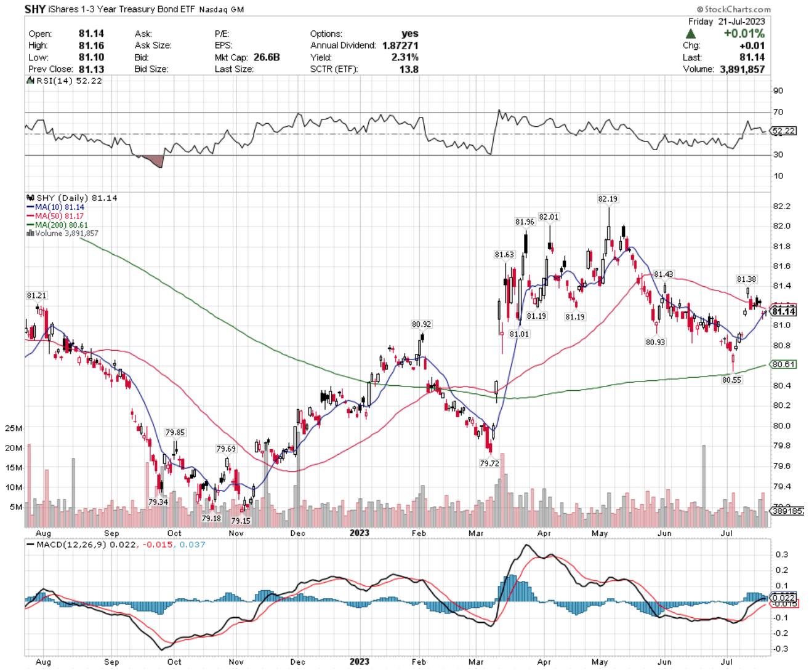Click the Open price value 81.14
Viewport: 809px width, 672px height.
91,34
